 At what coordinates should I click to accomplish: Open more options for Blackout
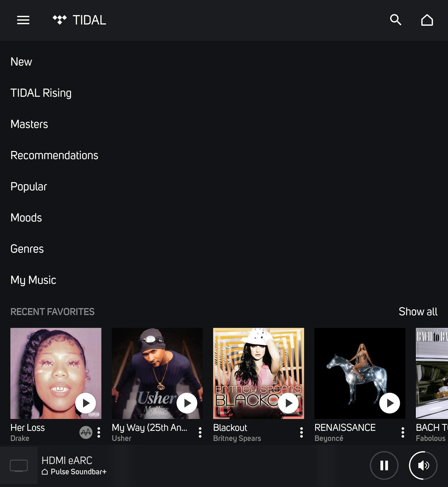301,432
